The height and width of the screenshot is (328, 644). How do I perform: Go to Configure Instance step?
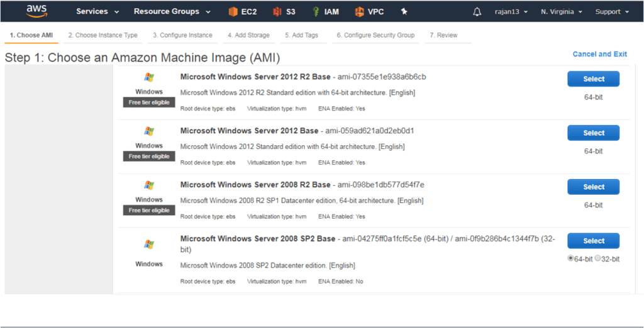(x=183, y=35)
